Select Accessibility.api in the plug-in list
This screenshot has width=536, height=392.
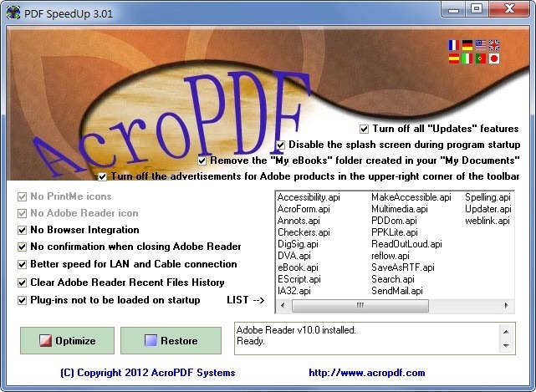tap(309, 197)
